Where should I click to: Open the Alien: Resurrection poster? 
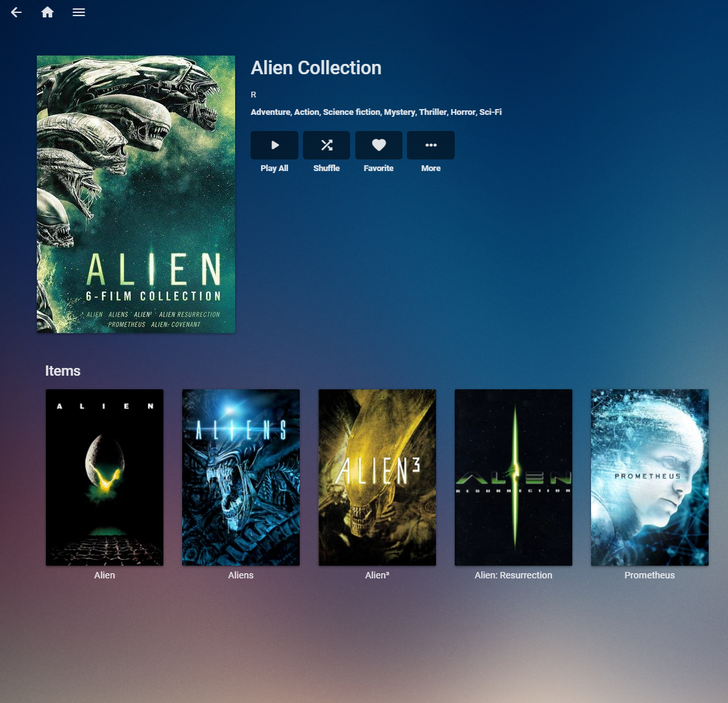pos(514,478)
